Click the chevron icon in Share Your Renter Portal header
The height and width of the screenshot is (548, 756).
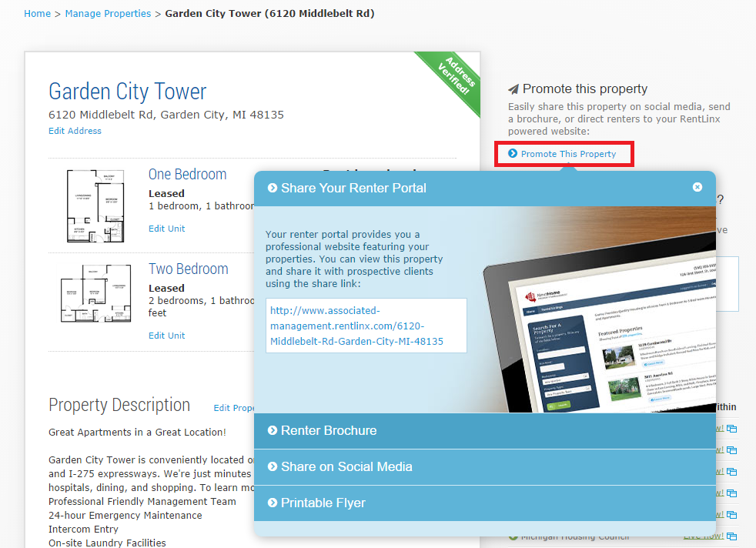[272, 187]
